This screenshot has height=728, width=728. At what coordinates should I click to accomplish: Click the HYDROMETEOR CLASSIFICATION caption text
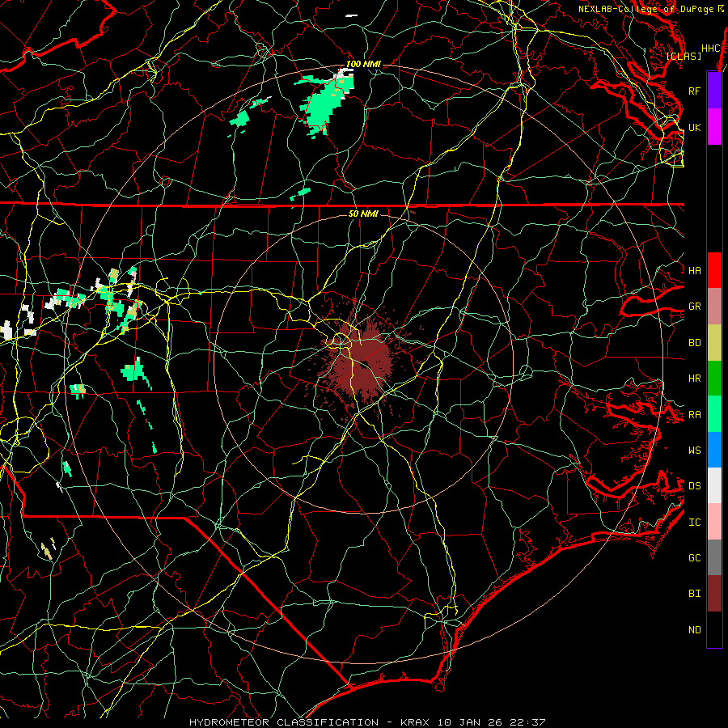coord(284,722)
